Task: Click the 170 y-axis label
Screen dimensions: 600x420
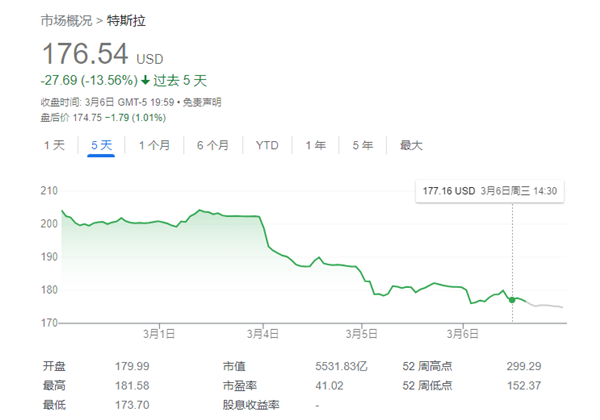Action: (49, 323)
